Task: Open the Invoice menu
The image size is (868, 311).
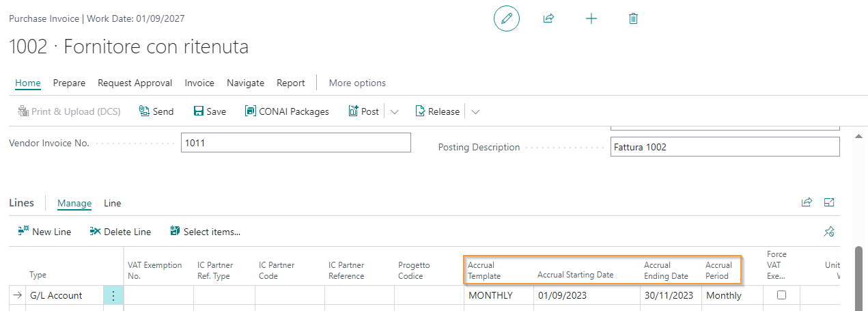Action: tap(199, 83)
